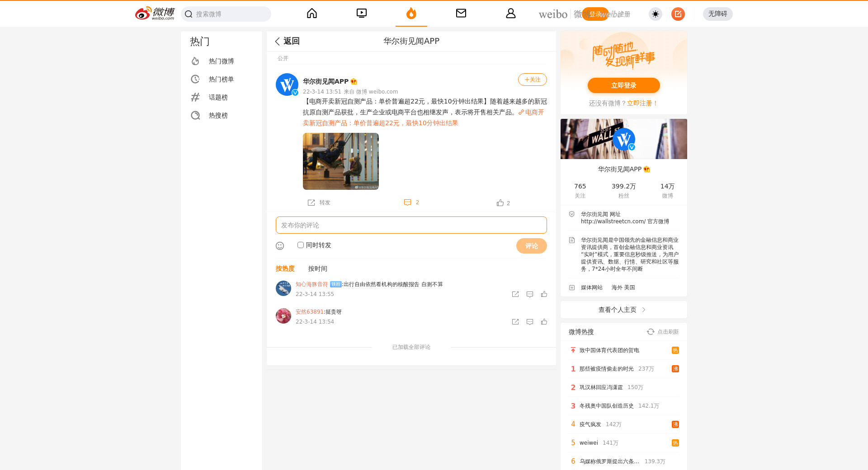Select 热门微博 in the sidebar

coord(222,61)
